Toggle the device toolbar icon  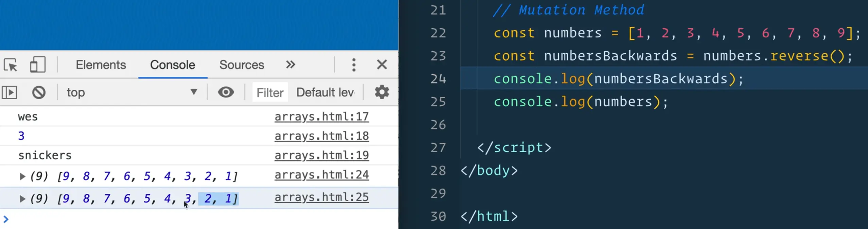(37, 65)
